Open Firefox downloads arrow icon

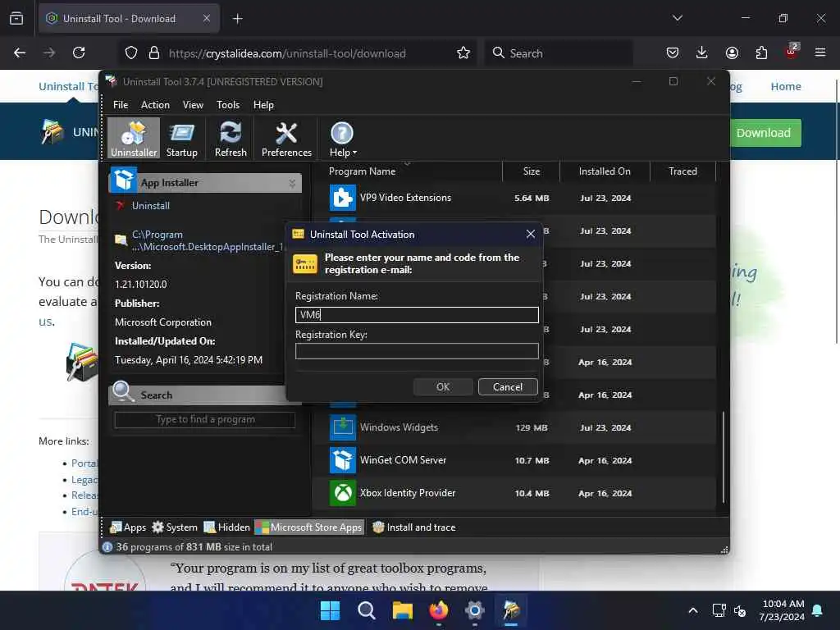[702, 52]
